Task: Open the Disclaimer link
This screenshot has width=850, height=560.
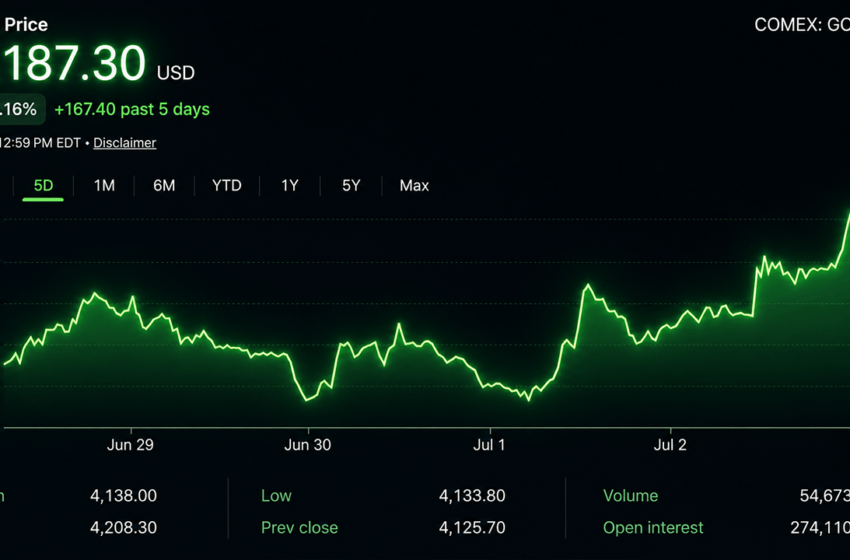Action: tap(125, 143)
